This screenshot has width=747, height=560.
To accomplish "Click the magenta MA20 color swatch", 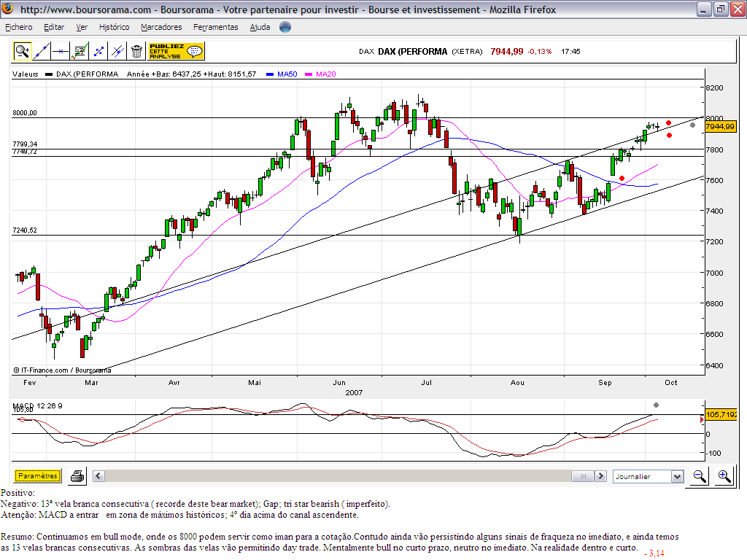I will pyautogui.click(x=309, y=74).
